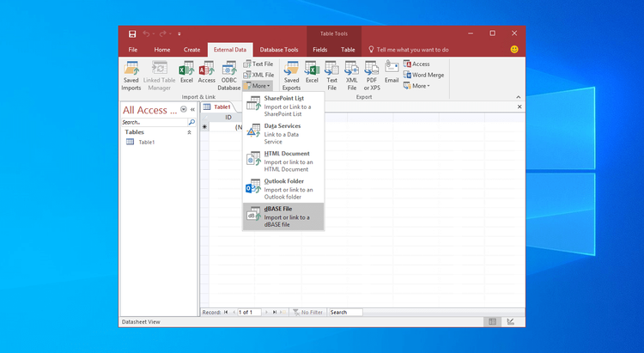
Task: Go to last record
Action: tap(275, 313)
